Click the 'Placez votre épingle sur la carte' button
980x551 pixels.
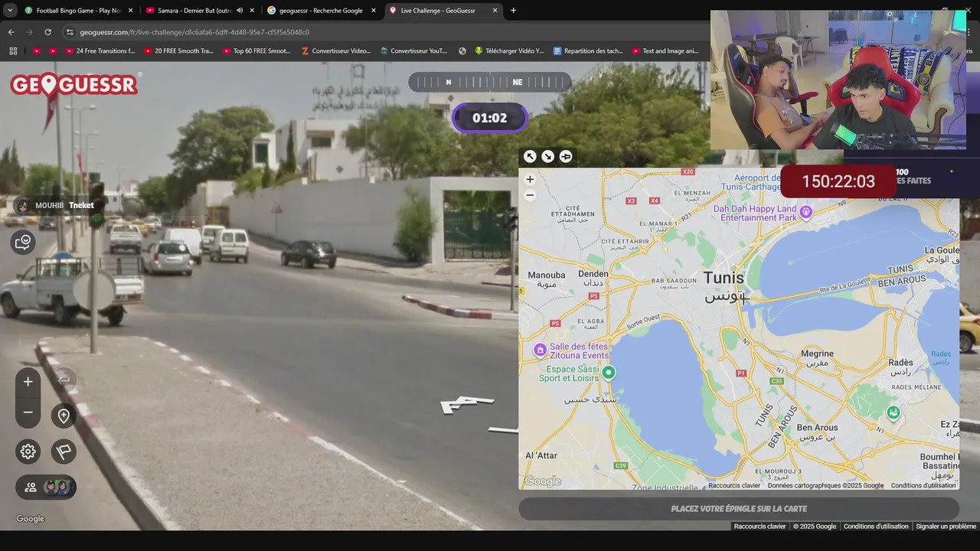739,509
